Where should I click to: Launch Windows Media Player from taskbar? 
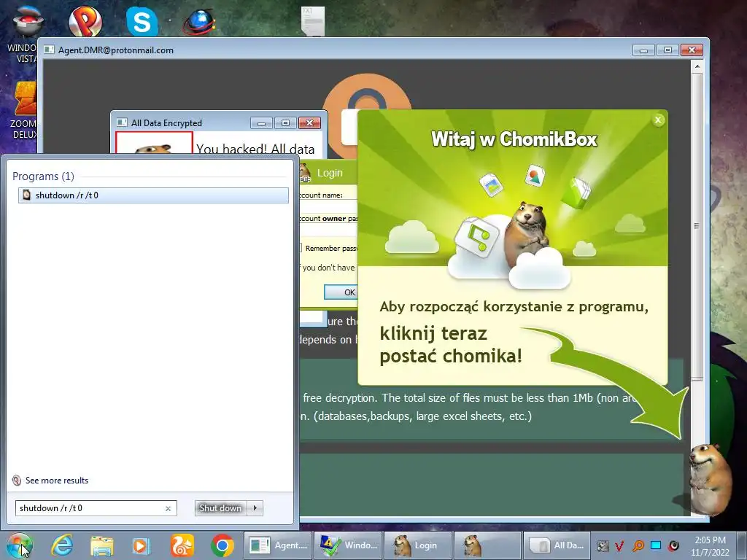[141, 545]
